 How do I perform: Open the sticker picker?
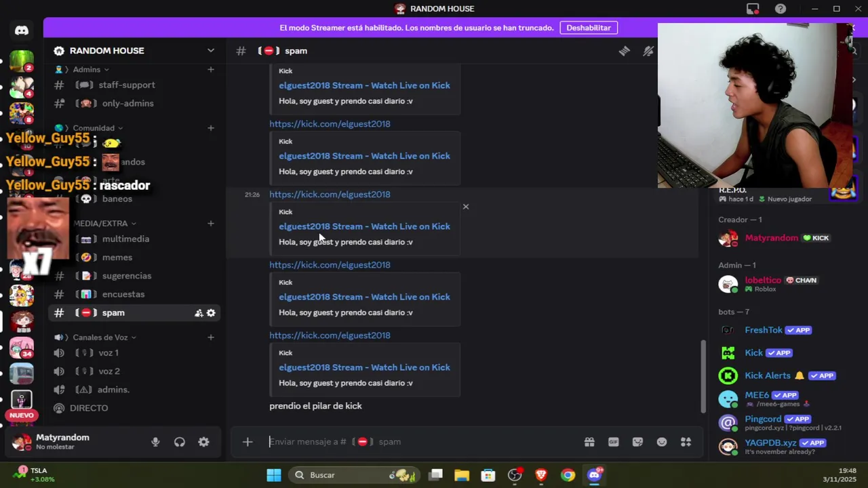(637, 442)
